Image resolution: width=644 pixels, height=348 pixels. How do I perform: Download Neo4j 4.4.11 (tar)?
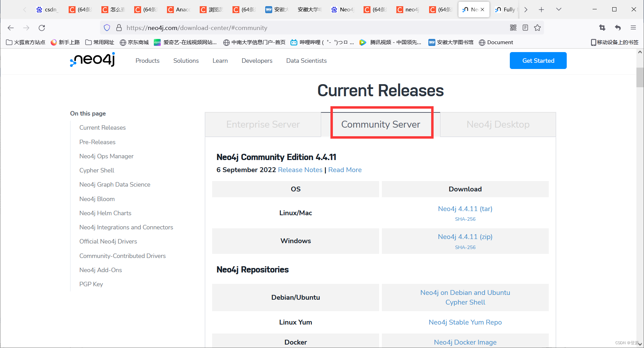click(x=465, y=209)
